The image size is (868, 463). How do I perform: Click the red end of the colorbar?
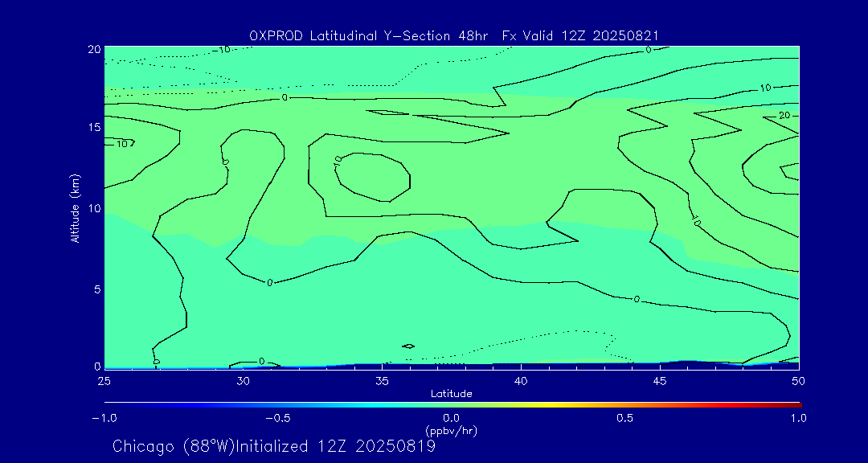(796, 404)
